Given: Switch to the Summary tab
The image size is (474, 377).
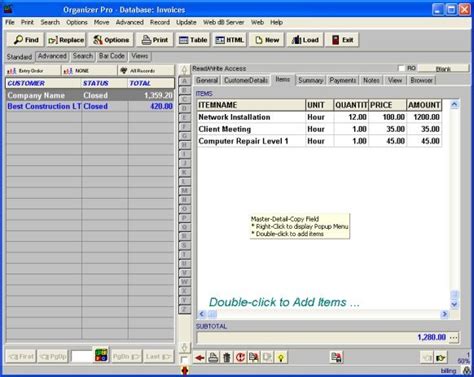Looking at the screenshot, I should (311, 80).
